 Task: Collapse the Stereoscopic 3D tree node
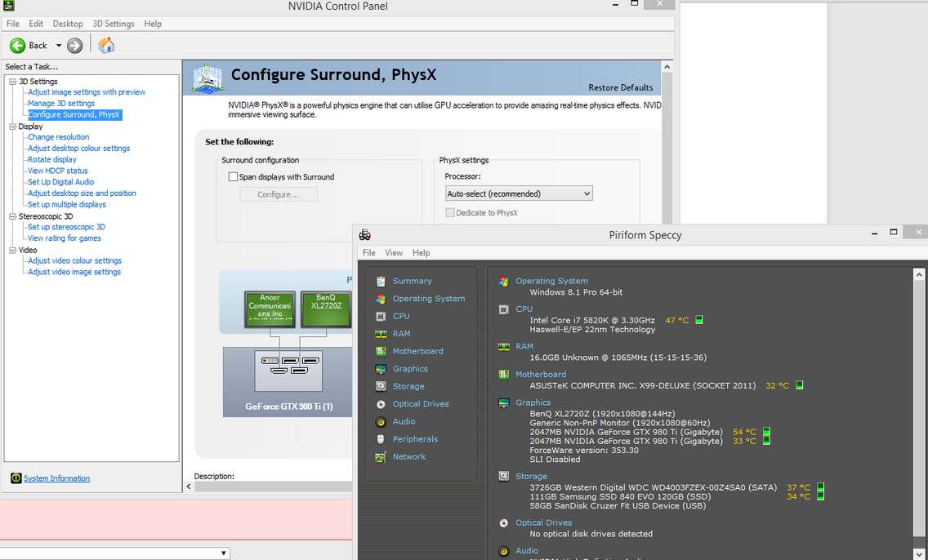pos(12,216)
